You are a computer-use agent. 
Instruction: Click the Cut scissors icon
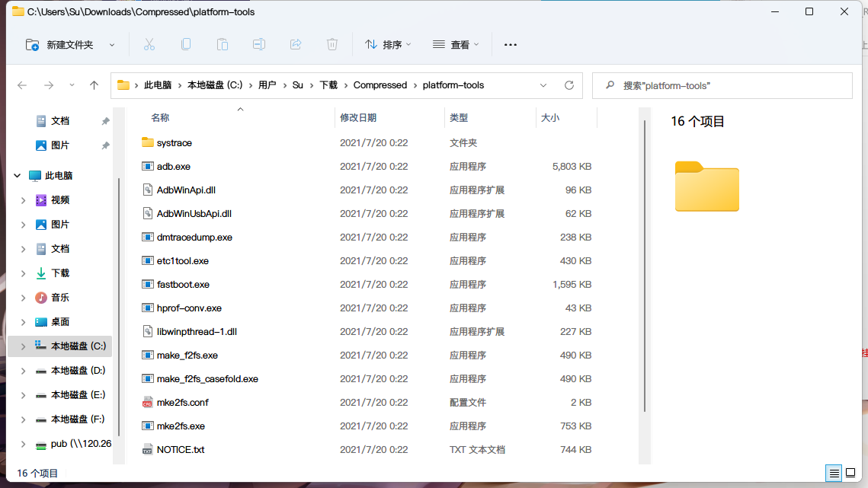click(x=149, y=44)
